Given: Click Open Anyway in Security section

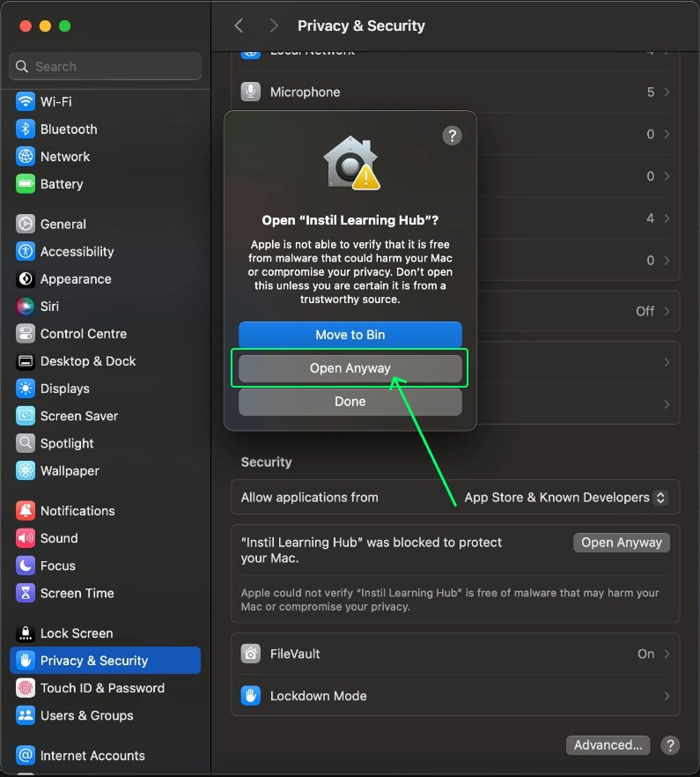Looking at the screenshot, I should (x=622, y=542).
